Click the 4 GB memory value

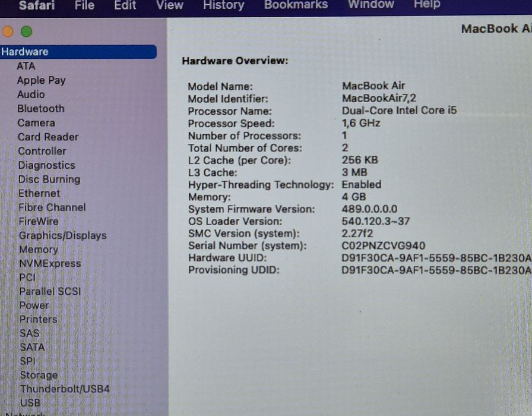[x=353, y=197]
